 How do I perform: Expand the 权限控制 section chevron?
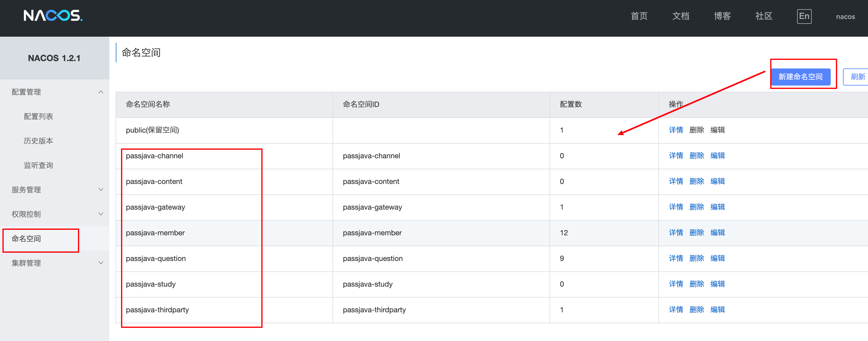[101, 214]
